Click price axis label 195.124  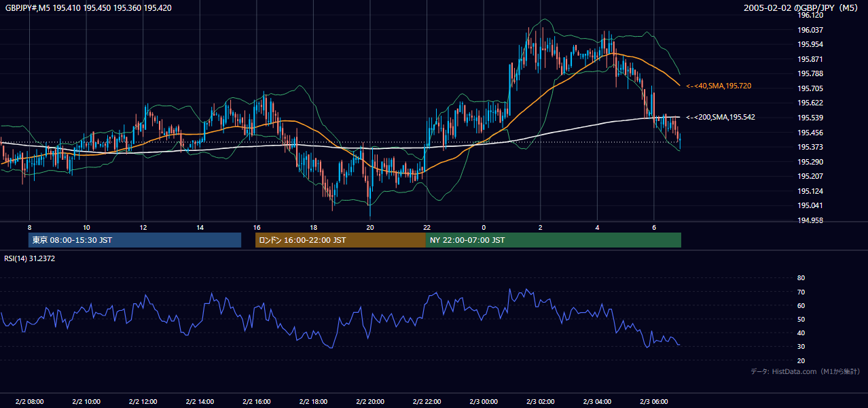click(810, 191)
